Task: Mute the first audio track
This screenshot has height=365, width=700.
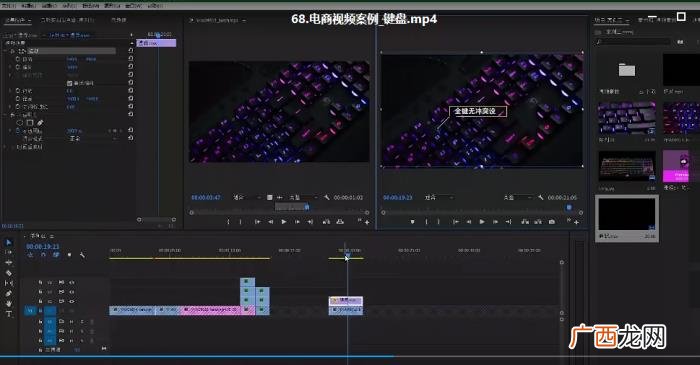Action: click(x=71, y=321)
